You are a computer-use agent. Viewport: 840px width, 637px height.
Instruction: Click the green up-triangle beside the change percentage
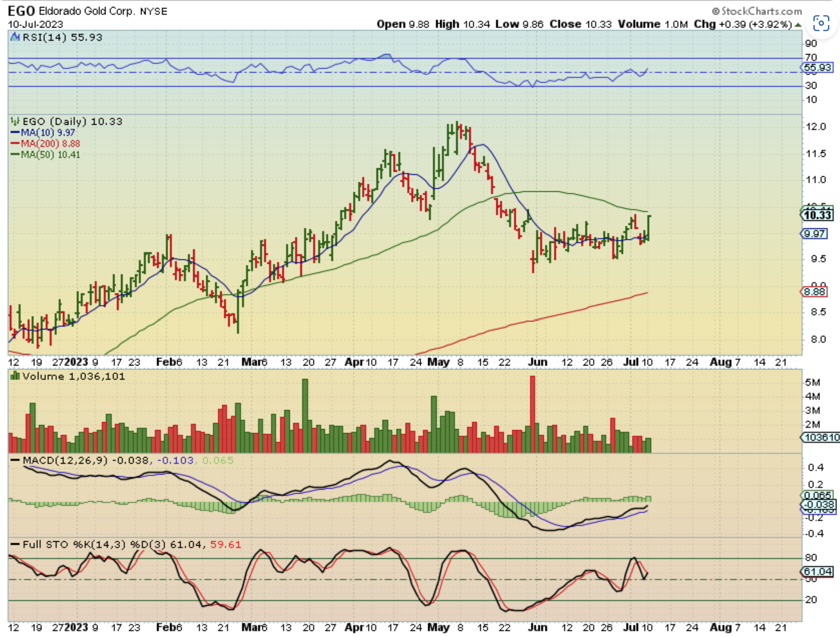799,25
